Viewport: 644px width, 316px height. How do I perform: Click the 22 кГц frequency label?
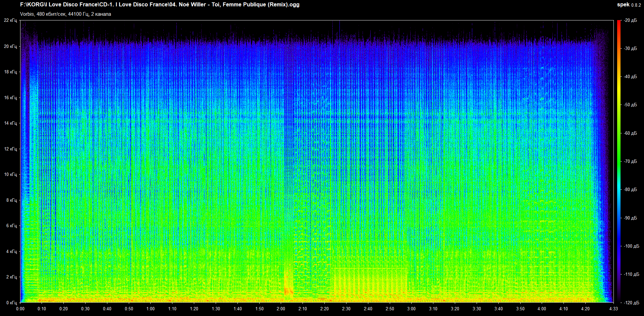tap(10, 20)
